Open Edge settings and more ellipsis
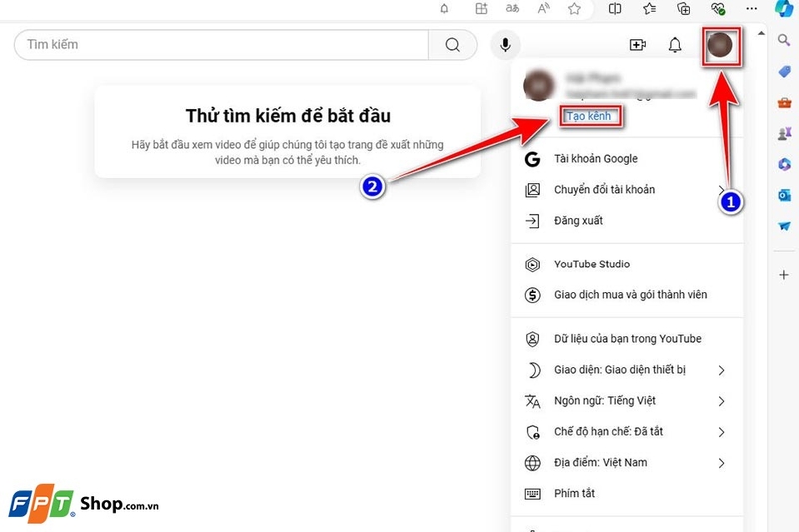799x532 pixels. (x=752, y=9)
